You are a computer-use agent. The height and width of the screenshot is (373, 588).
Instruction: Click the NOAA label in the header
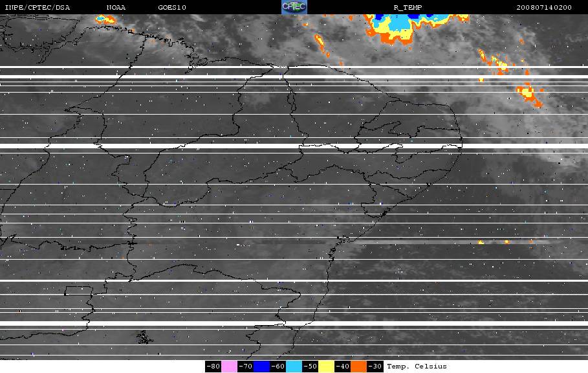tap(116, 8)
